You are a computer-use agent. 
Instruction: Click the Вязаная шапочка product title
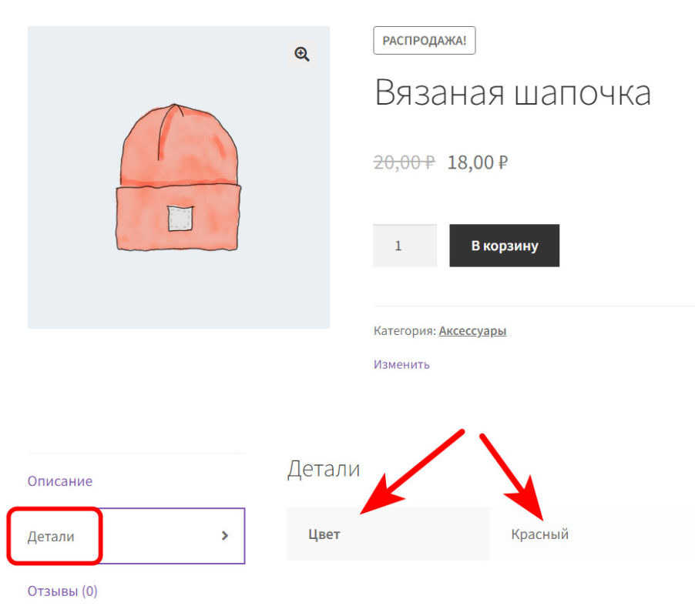[512, 93]
